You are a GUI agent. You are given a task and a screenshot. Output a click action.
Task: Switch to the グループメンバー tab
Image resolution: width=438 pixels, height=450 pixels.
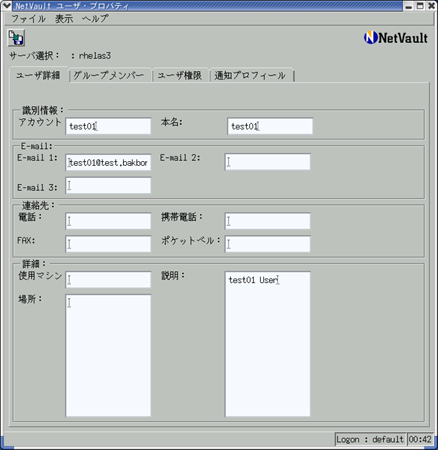coord(109,75)
